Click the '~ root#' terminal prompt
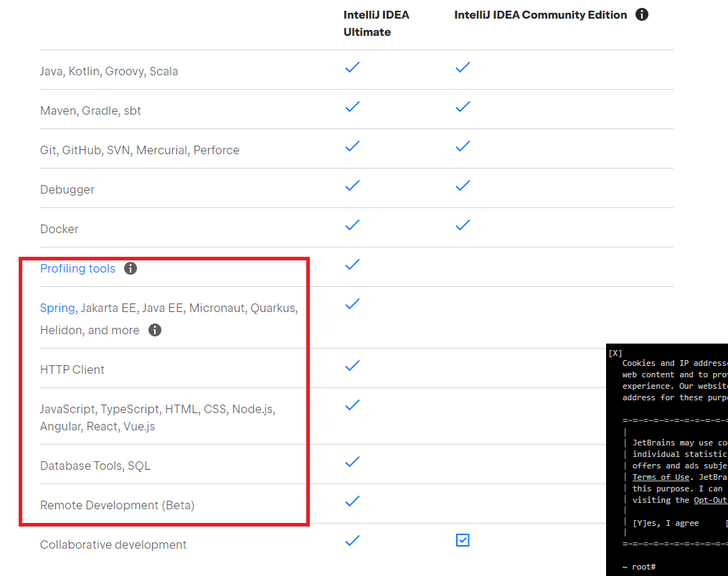This screenshot has height=576, width=728. [x=639, y=567]
